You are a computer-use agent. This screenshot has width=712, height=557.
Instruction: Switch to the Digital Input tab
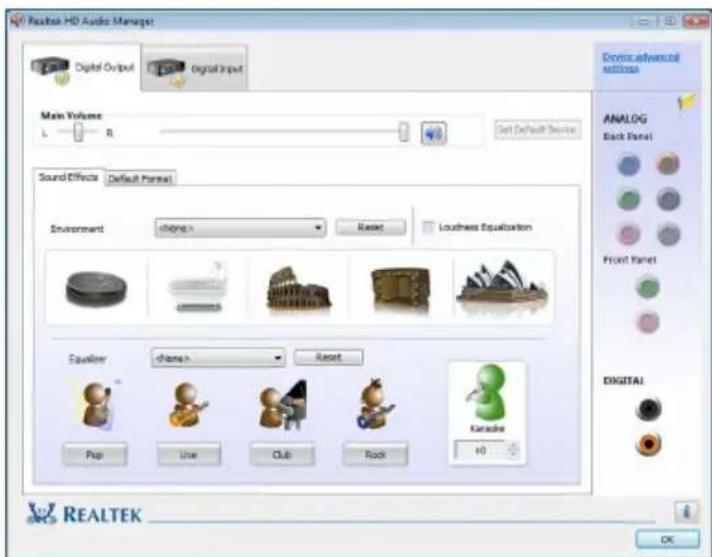(x=194, y=69)
